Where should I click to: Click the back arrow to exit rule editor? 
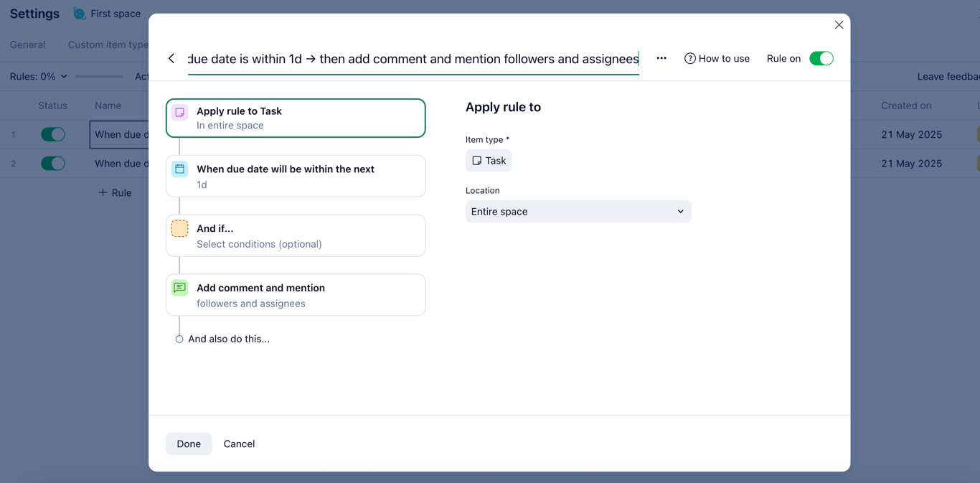[x=171, y=58]
